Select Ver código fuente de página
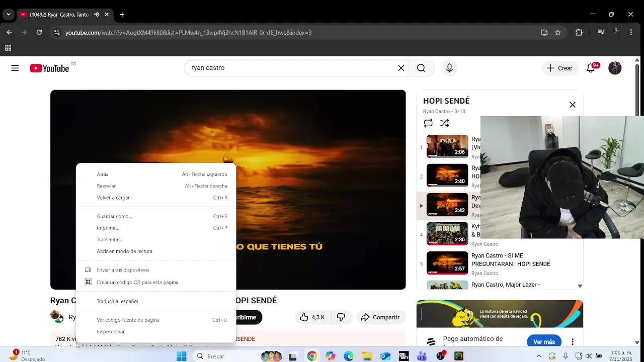The width and height of the screenshot is (644, 362). coord(156,320)
